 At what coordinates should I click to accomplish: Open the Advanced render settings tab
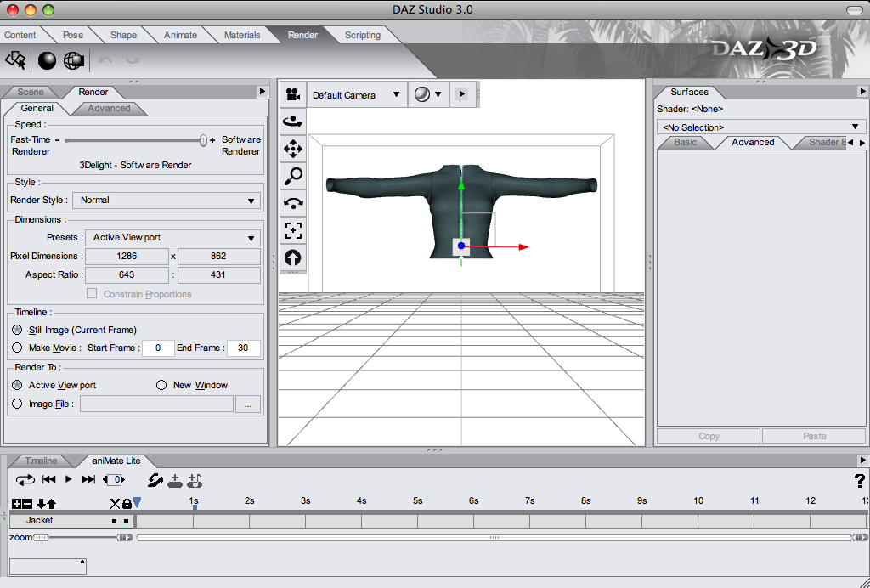point(109,108)
